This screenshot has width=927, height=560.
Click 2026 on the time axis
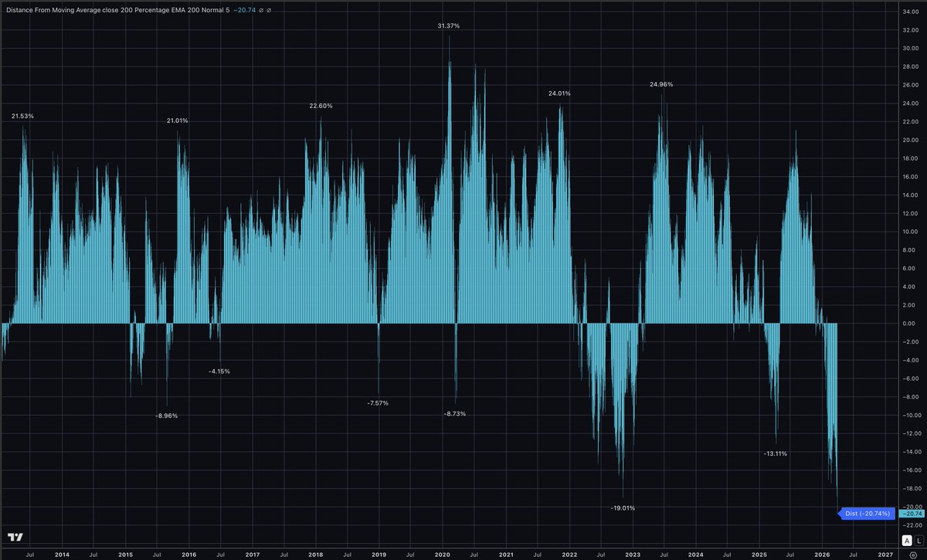[823, 555]
